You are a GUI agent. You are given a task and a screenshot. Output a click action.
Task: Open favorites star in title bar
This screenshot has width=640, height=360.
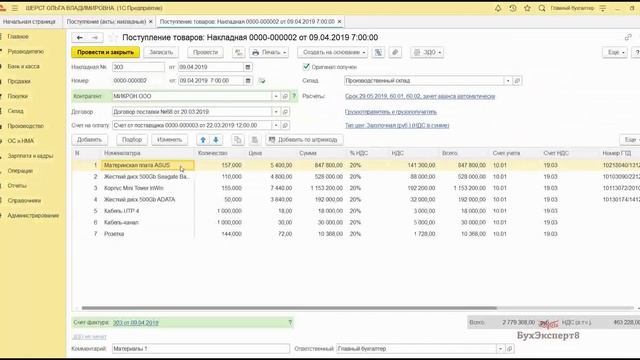[527, 8]
